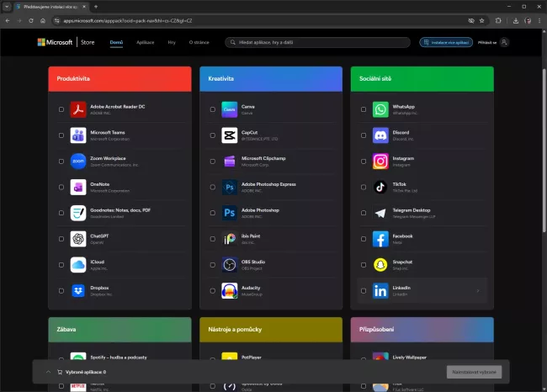Check the Discord checkbox
This screenshot has width=547, height=392.
click(364, 135)
